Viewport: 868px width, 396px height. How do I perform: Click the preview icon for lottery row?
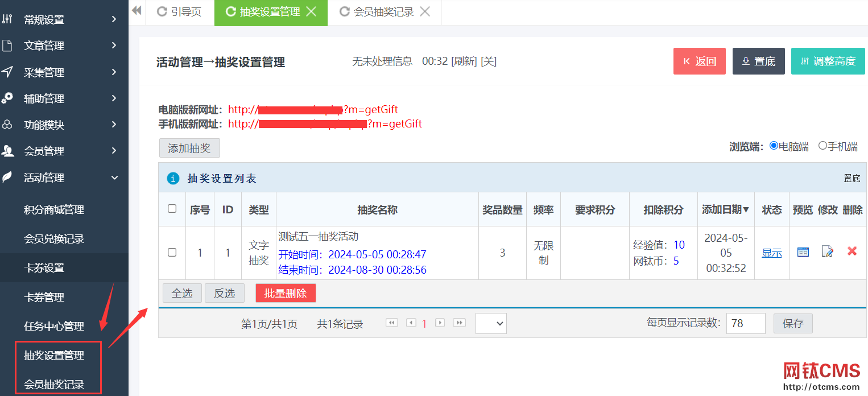point(803,251)
